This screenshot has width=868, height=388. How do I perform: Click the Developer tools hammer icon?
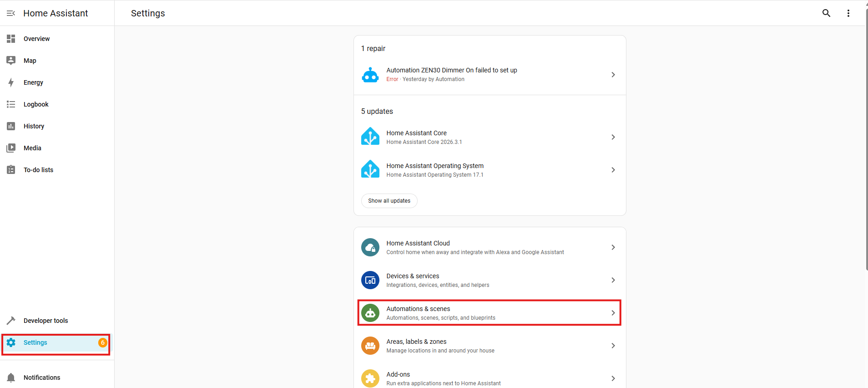[x=11, y=321]
